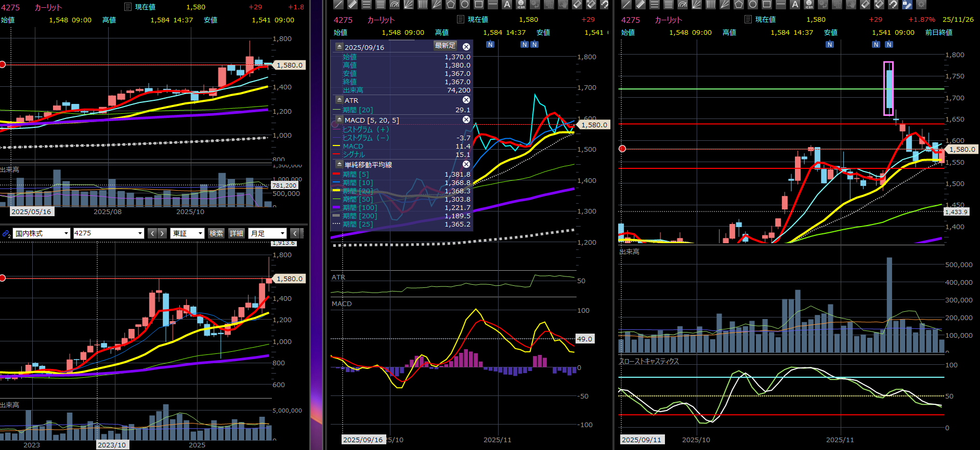Screen dimensions: 980x450
Task: Select the ellipse tool in the rightmost chart toolbar
Action: [x=752, y=5]
